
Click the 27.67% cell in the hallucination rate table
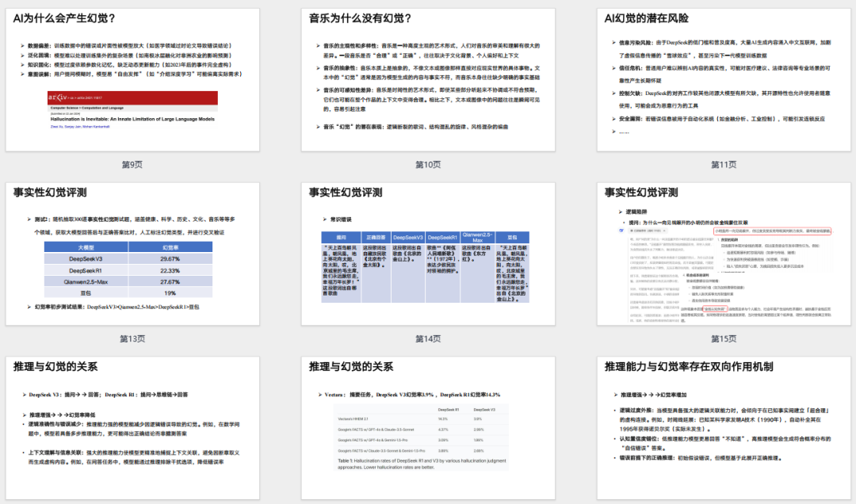pos(170,282)
